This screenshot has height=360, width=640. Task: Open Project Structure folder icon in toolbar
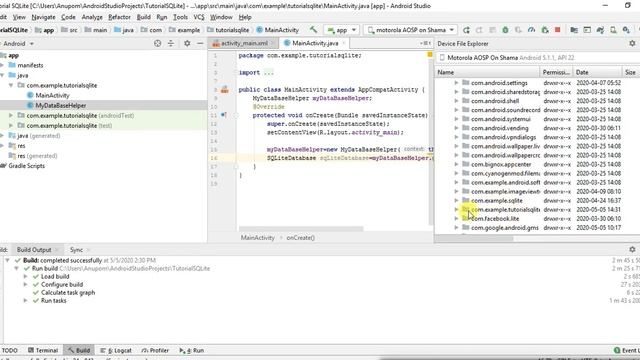coord(574,30)
